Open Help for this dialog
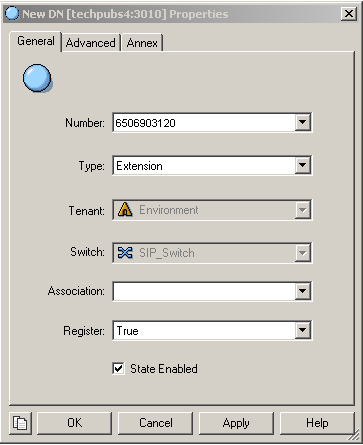This screenshot has height=445, width=363. (x=317, y=423)
